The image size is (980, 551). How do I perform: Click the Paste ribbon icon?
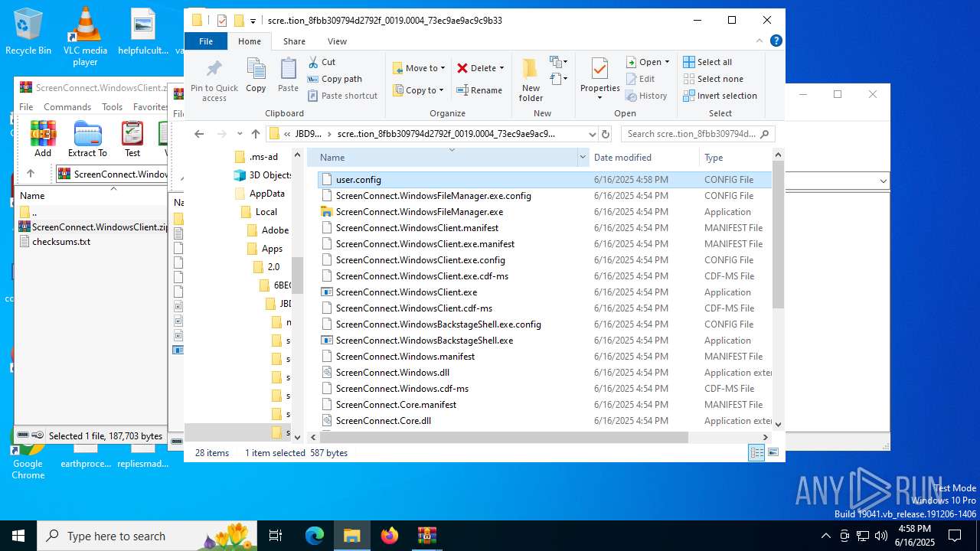coord(288,77)
